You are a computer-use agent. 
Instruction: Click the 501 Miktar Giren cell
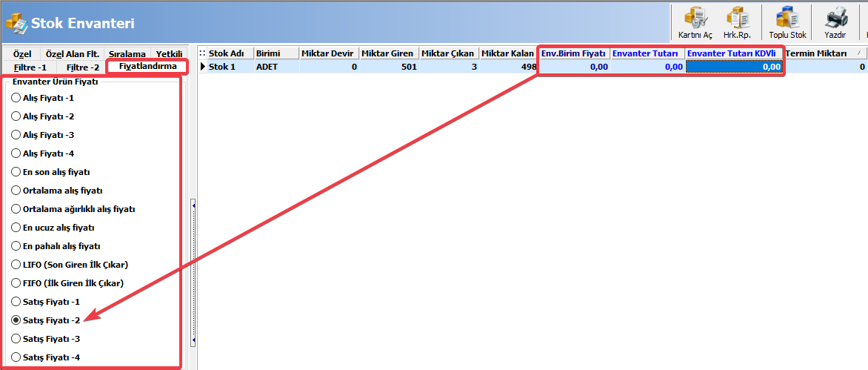(x=389, y=67)
